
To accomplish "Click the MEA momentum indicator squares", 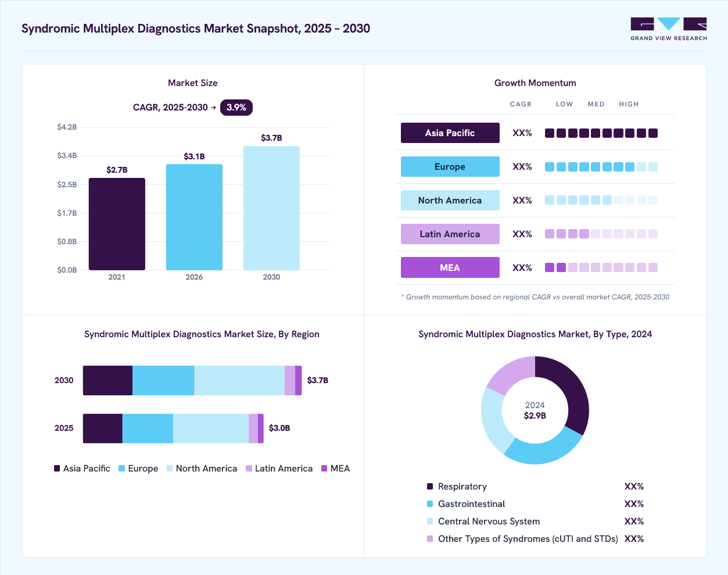I will pyautogui.click(x=601, y=267).
